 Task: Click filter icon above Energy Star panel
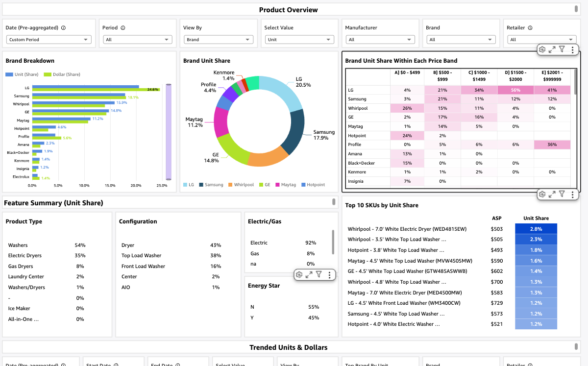(x=319, y=275)
